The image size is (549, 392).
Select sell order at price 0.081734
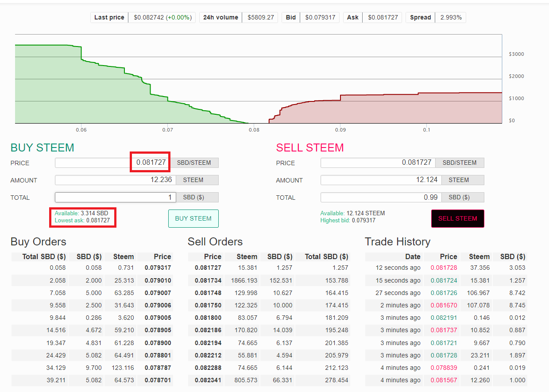[x=269, y=280]
